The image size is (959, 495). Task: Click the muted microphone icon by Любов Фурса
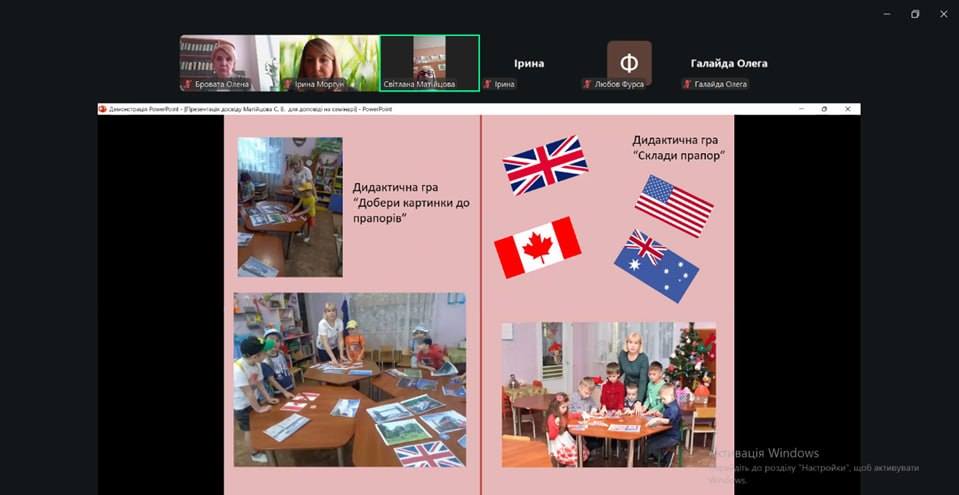tap(588, 84)
